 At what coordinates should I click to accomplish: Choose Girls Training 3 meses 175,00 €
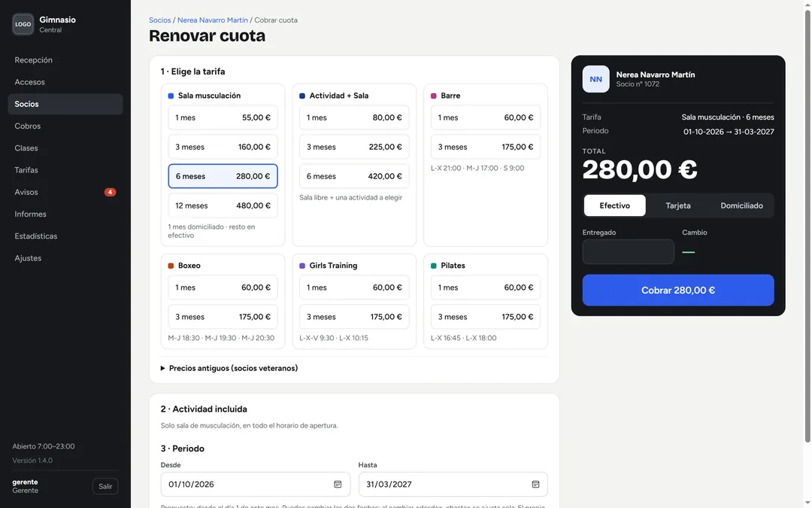(354, 317)
